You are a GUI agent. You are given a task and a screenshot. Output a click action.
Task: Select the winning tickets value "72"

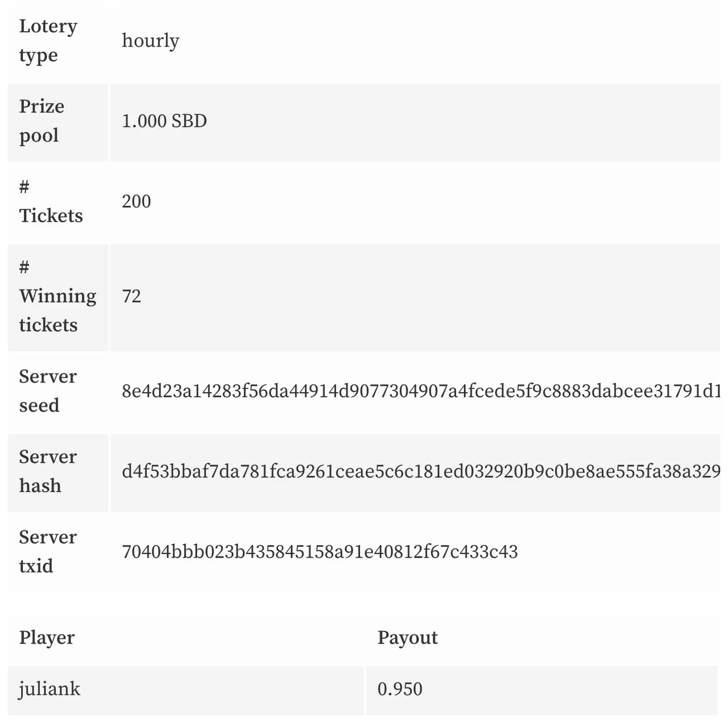pyautogui.click(x=131, y=296)
